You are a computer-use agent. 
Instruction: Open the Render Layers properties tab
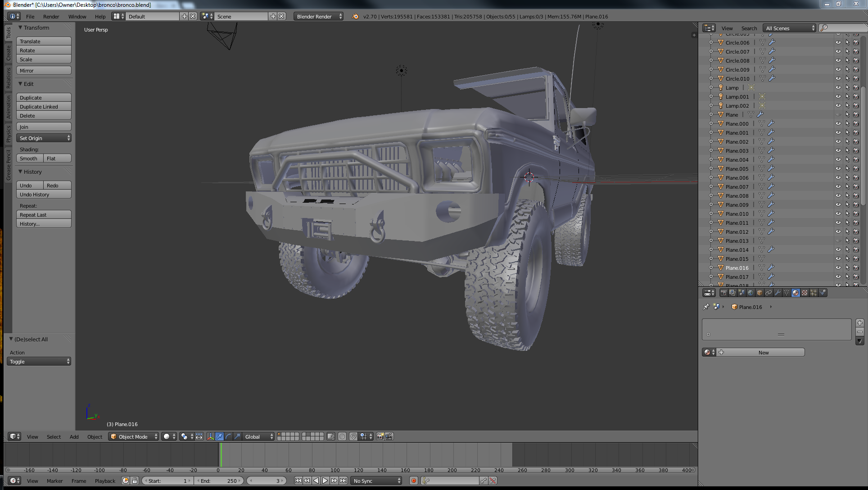[x=732, y=293]
